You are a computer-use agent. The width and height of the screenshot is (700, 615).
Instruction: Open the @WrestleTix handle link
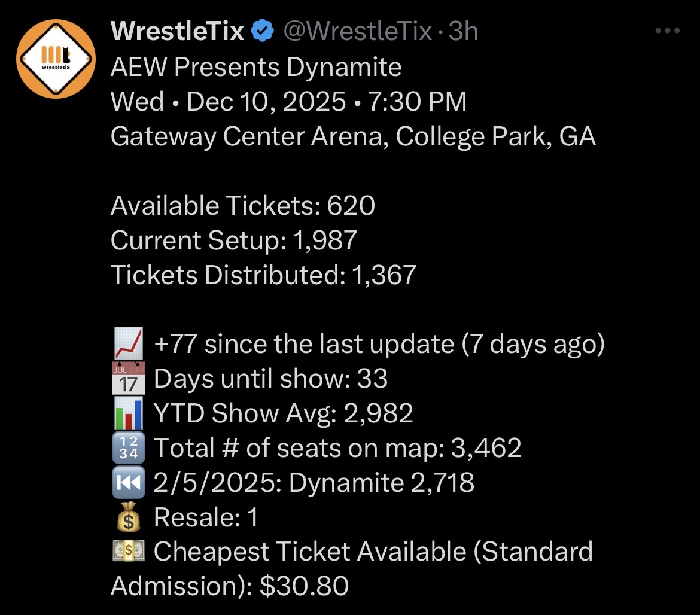coord(357,31)
